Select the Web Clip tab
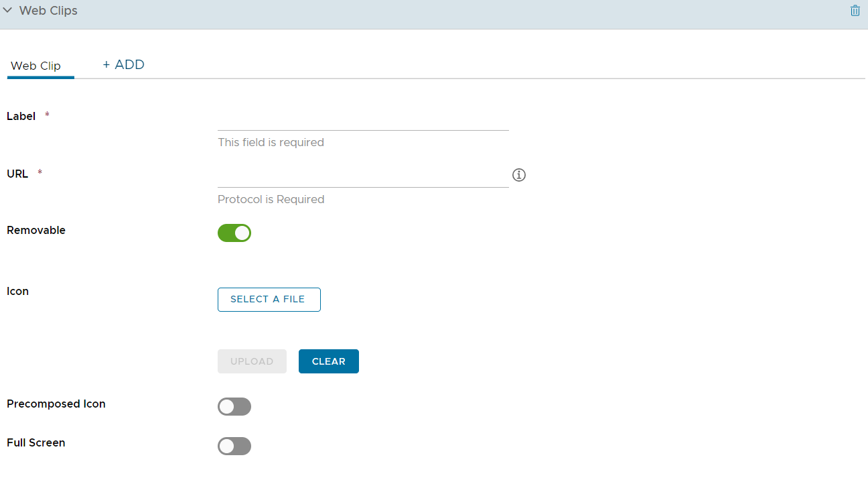Image resolution: width=868 pixels, height=482 pixels. click(x=36, y=66)
